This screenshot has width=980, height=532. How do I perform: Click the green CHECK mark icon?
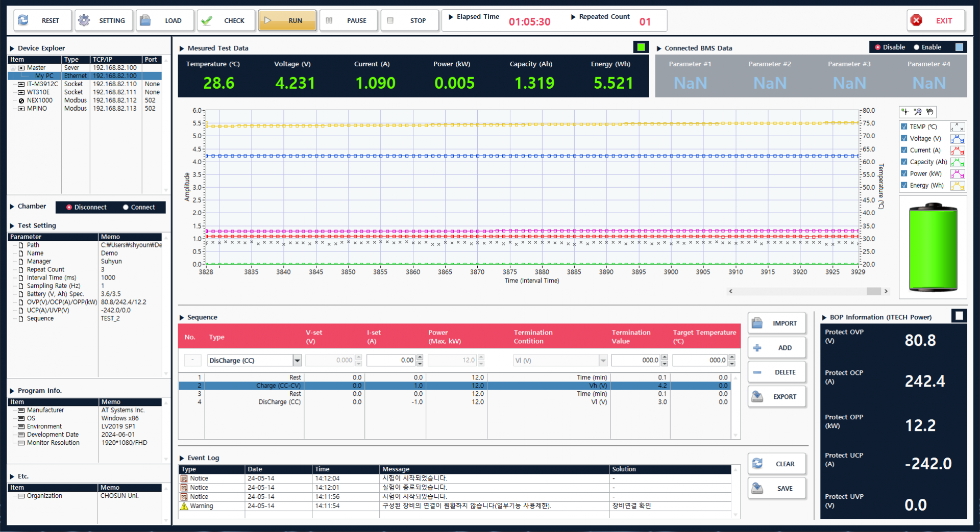[207, 20]
